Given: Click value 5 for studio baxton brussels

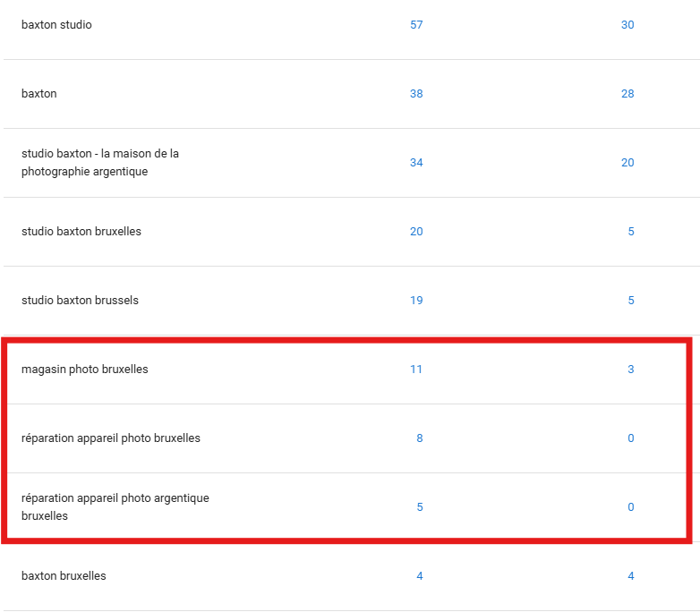Looking at the screenshot, I should point(631,300).
